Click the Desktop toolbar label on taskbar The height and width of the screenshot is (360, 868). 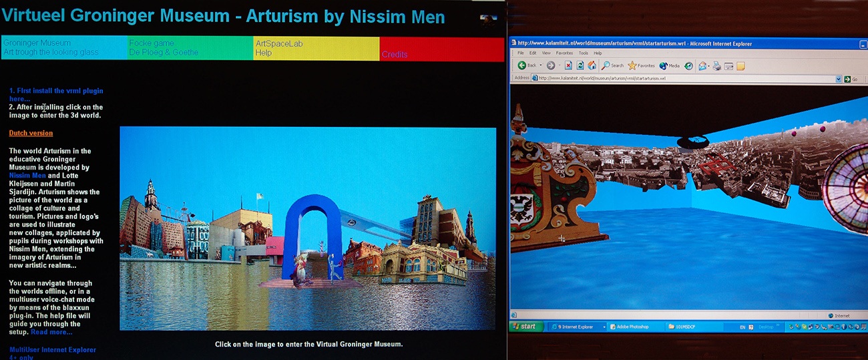click(x=765, y=327)
